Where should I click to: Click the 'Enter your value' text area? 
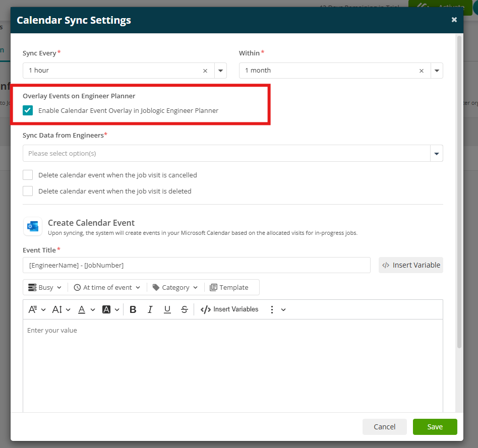click(x=233, y=366)
